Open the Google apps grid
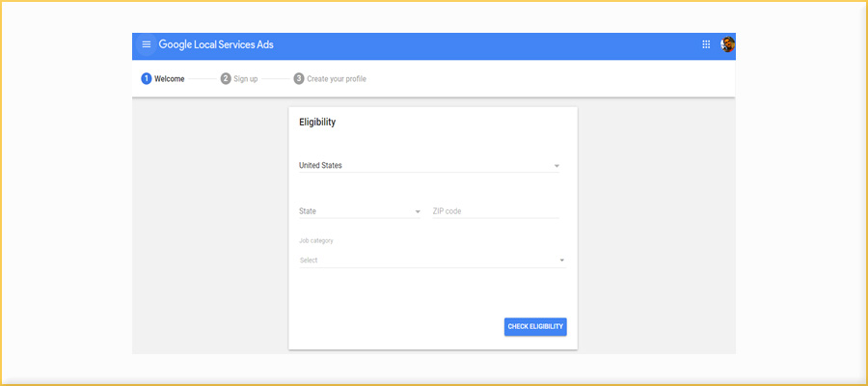 [706, 44]
